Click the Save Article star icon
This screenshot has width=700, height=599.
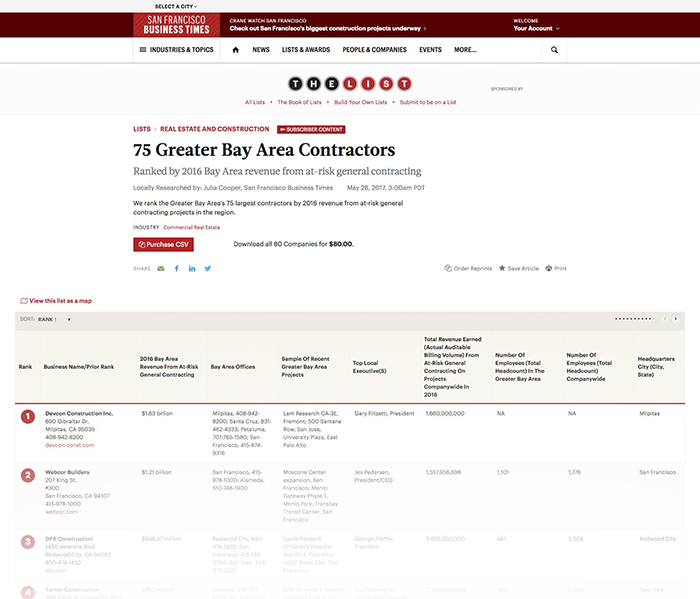[x=502, y=268]
